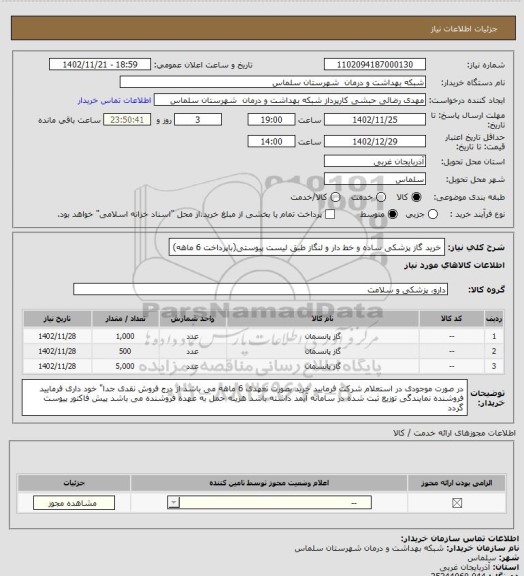Click the date 1402/11/28 in row 1

pyautogui.click(x=57, y=336)
